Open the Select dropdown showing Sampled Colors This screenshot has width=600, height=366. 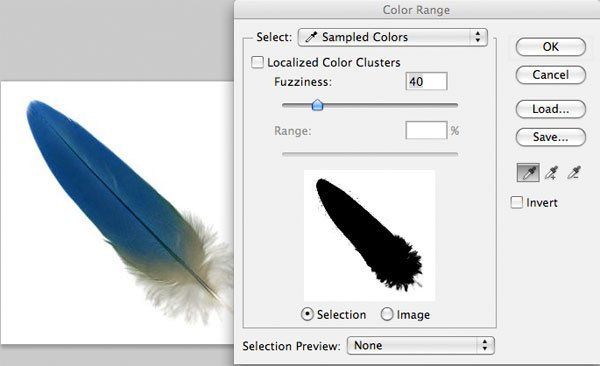(x=393, y=37)
